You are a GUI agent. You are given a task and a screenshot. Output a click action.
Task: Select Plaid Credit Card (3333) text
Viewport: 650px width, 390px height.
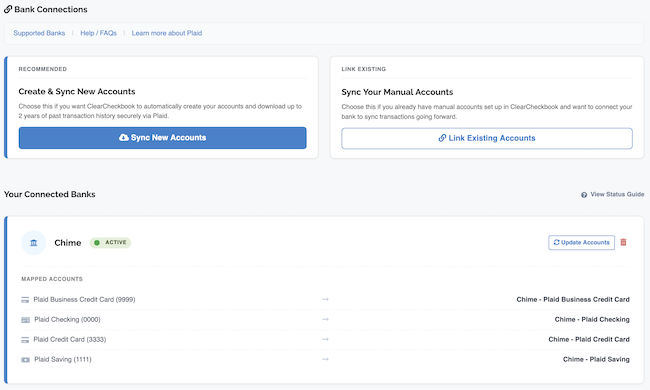click(x=70, y=339)
